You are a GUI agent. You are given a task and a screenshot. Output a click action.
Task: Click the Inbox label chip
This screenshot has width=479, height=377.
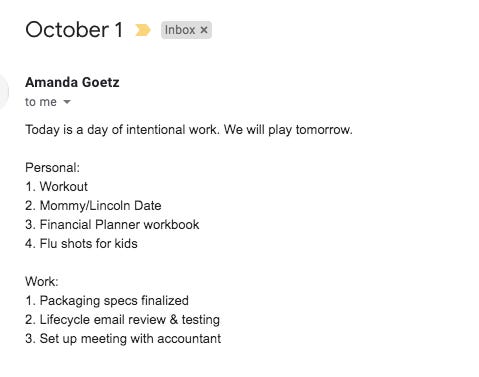pyautogui.click(x=186, y=30)
